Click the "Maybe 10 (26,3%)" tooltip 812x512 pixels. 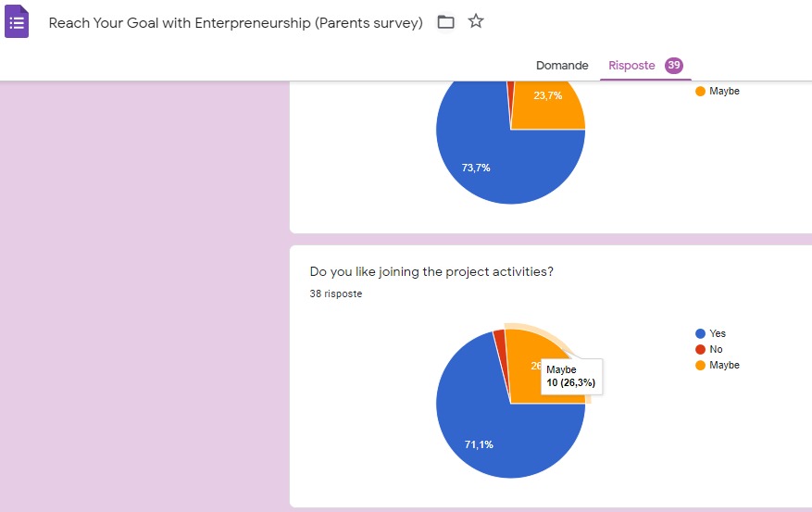click(570, 376)
